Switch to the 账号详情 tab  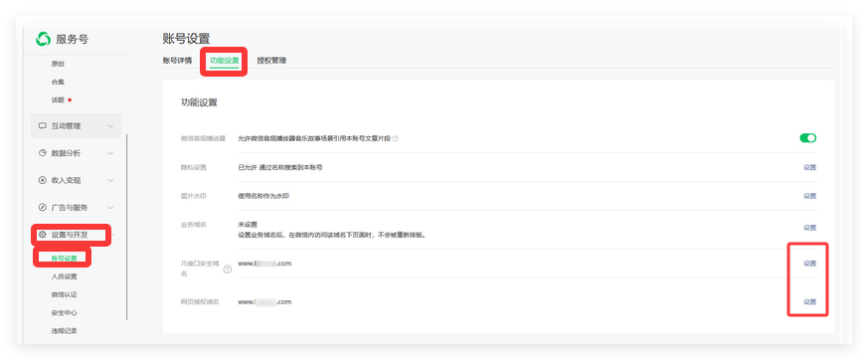(x=177, y=61)
